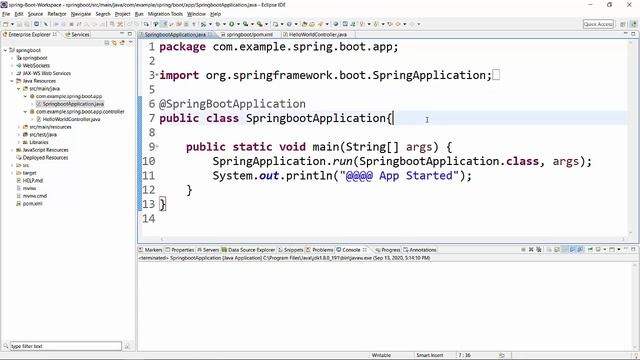Toggle Pin Console
Screen dimensions: 640x360
tap(590, 249)
